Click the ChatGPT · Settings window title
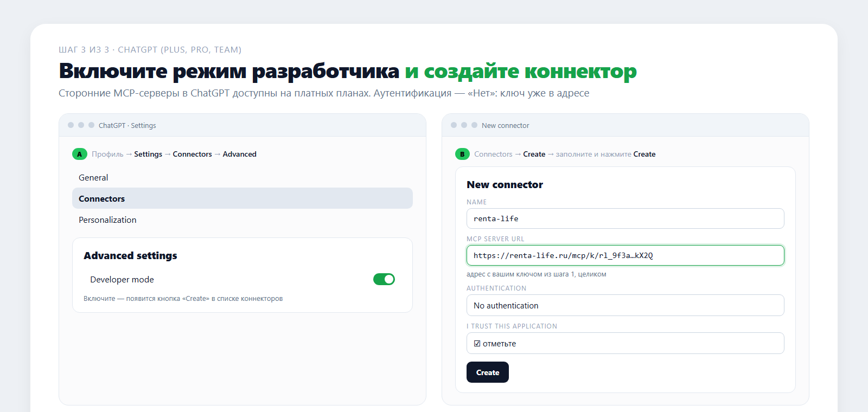The height and width of the screenshot is (412, 868). [127, 125]
